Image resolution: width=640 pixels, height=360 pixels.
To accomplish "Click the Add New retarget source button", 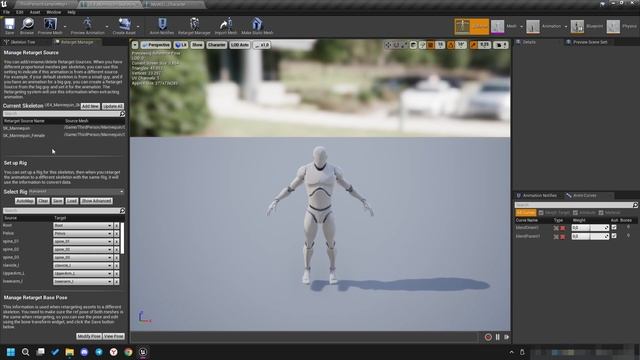I will tap(90, 106).
